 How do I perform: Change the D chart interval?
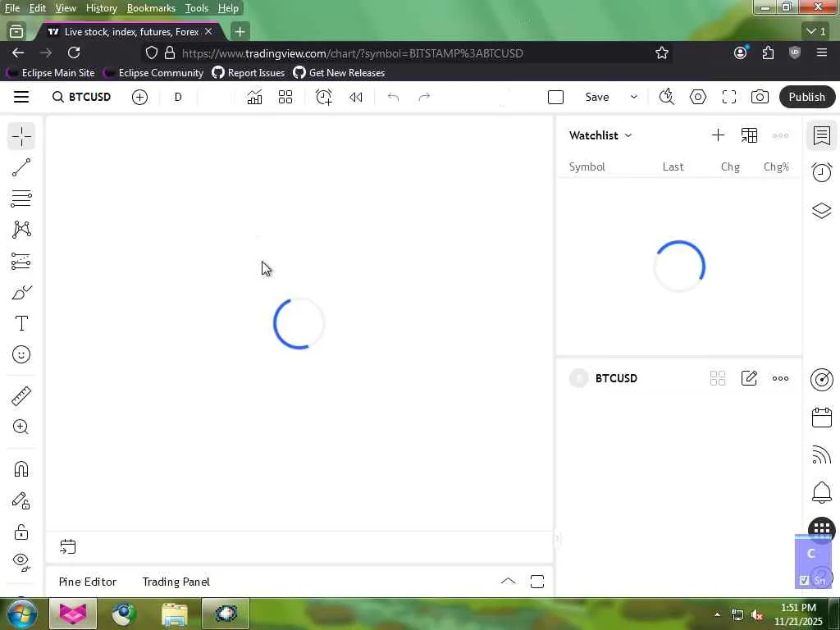[178, 97]
